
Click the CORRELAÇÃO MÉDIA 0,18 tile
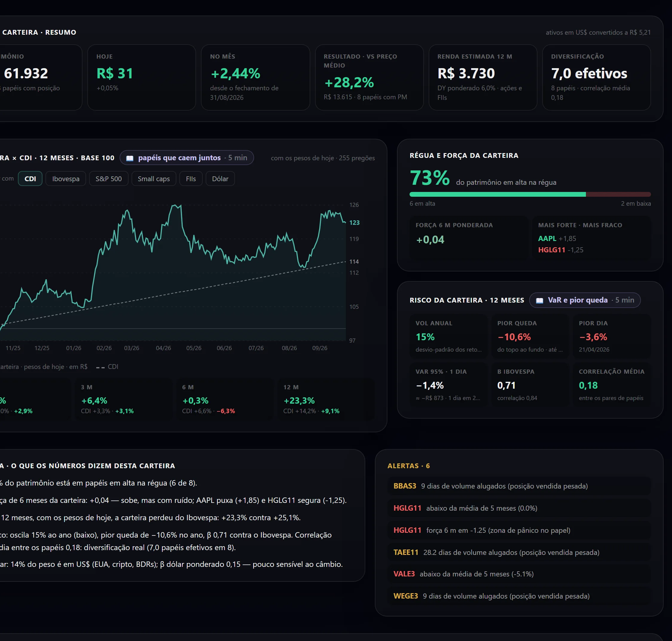point(612,385)
